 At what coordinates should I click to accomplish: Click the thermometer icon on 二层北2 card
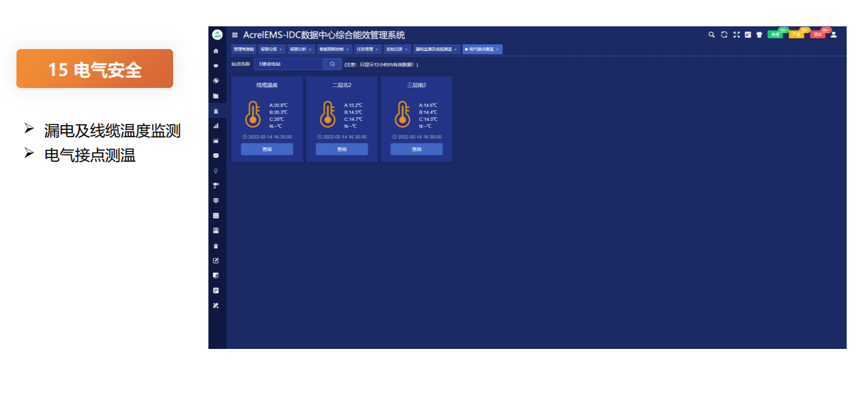(x=327, y=114)
